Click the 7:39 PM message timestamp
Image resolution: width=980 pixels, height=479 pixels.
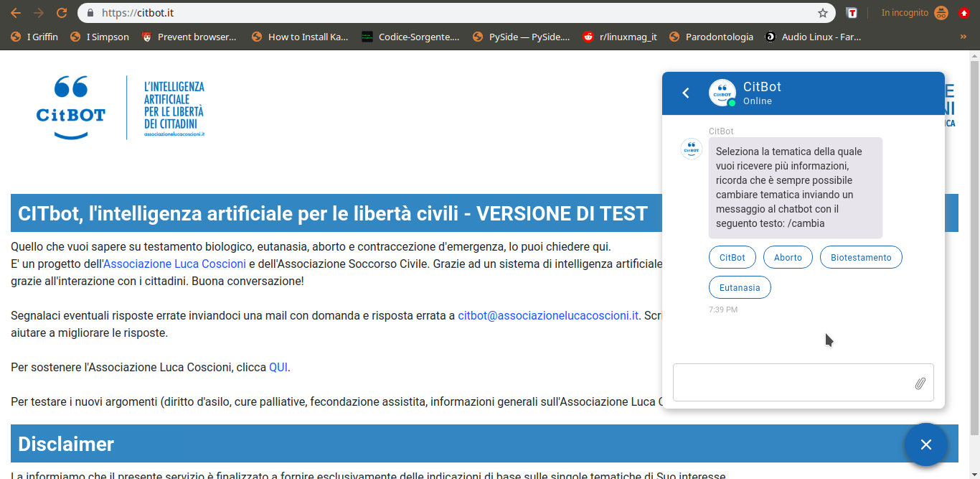pos(723,310)
